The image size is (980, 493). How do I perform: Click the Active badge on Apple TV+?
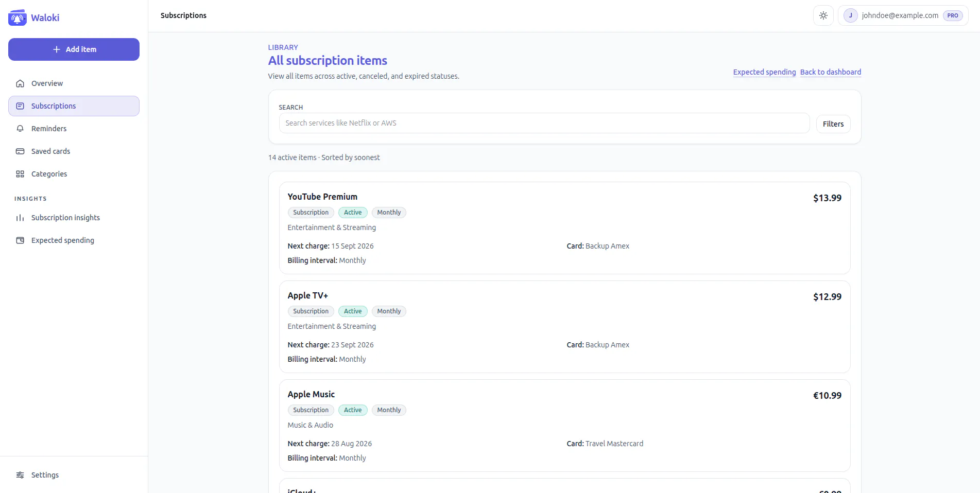tap(353, 311)
